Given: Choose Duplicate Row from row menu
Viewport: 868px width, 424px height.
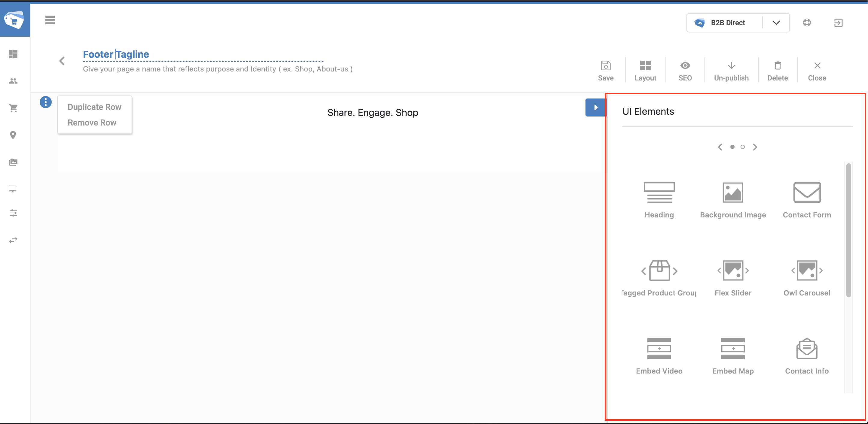Looking at the screenshot, I should (x=94, y=107).
